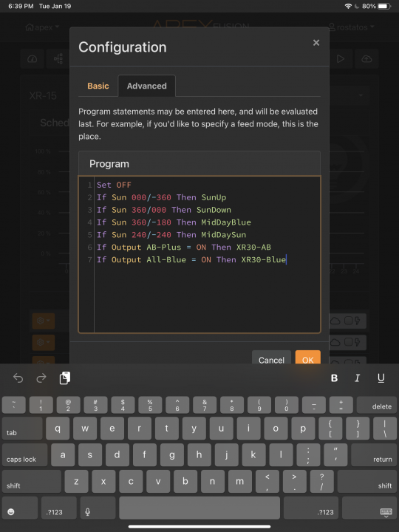Tap the tab key
399x532 pixels.
pos(22,429)
